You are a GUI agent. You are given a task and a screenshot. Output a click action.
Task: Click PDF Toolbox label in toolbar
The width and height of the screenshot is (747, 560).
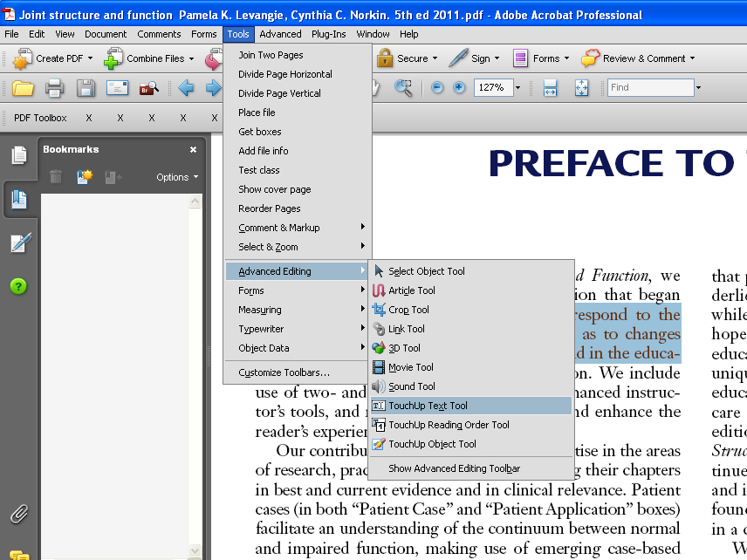[40, 118]
